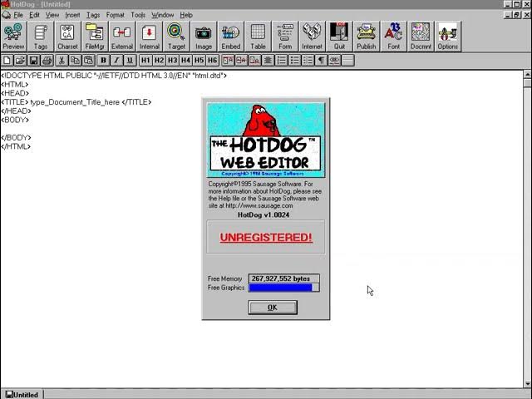Viewport: 532px width, 399px height.
Task: Open the Tags menu
Action: tap(93, 15)
